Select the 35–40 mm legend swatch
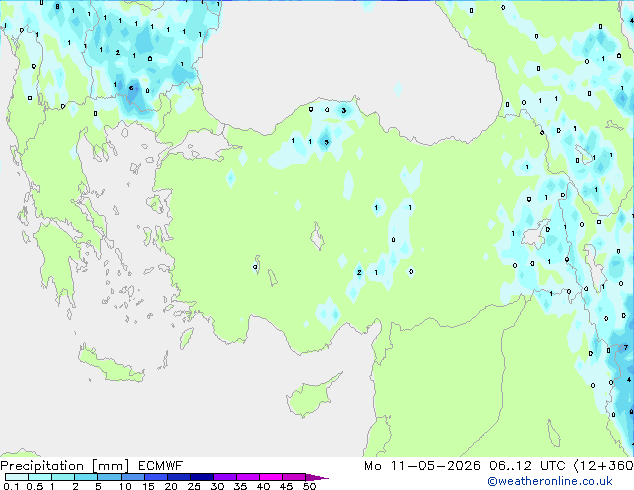This screenshot has width=634, height=490. click(x=247, y=477)
